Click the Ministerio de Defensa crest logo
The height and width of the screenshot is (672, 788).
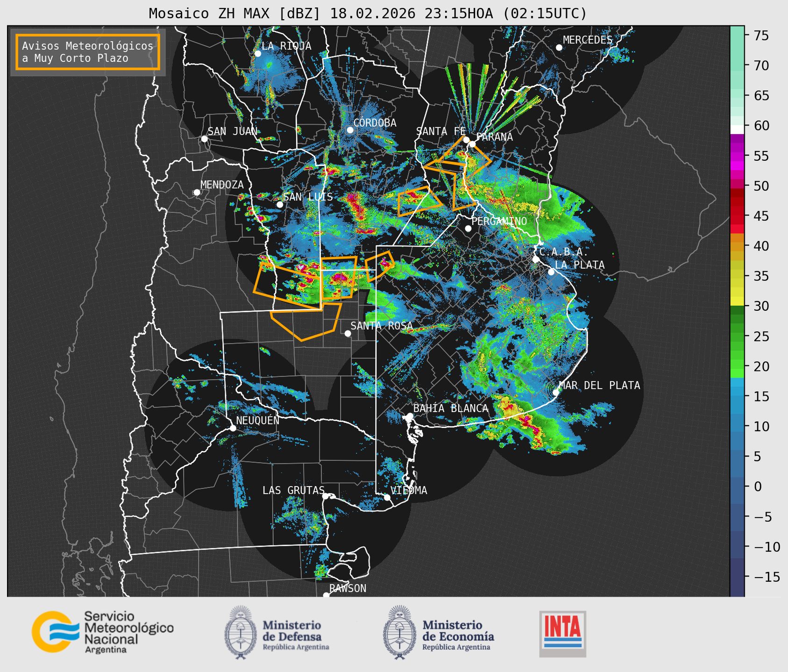241,632
